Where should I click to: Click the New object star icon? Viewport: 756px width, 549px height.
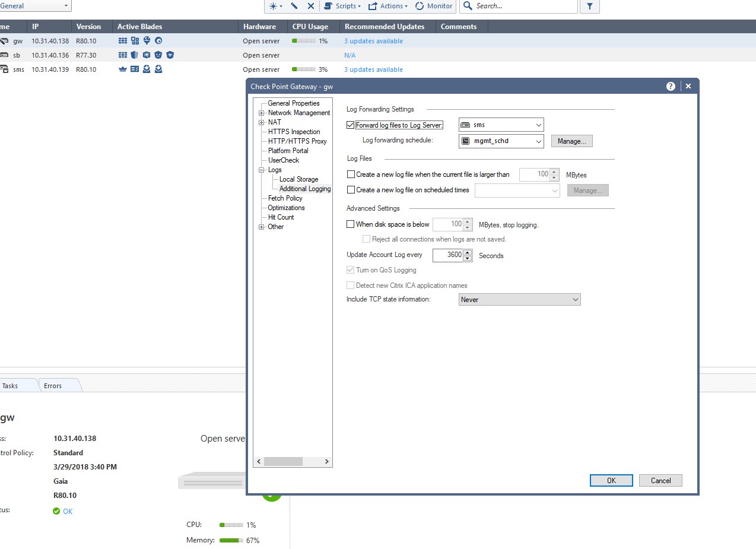(x=273, y=6)
